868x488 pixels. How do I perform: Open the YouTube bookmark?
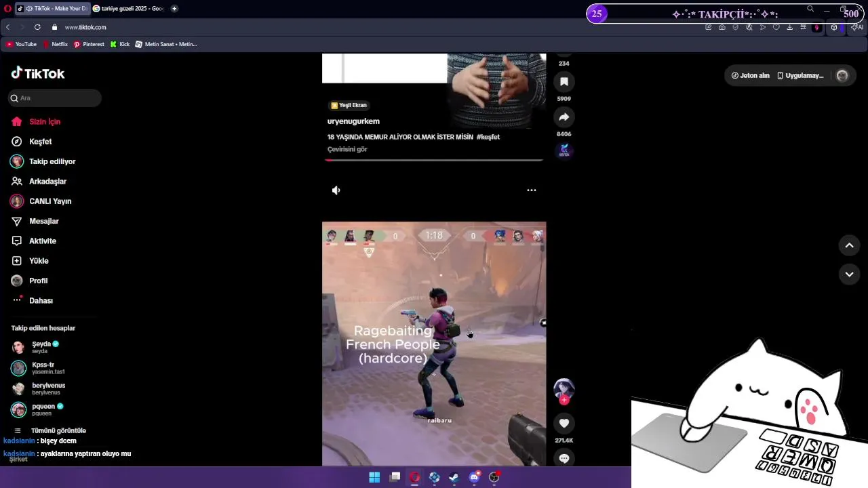click(21, 44)
